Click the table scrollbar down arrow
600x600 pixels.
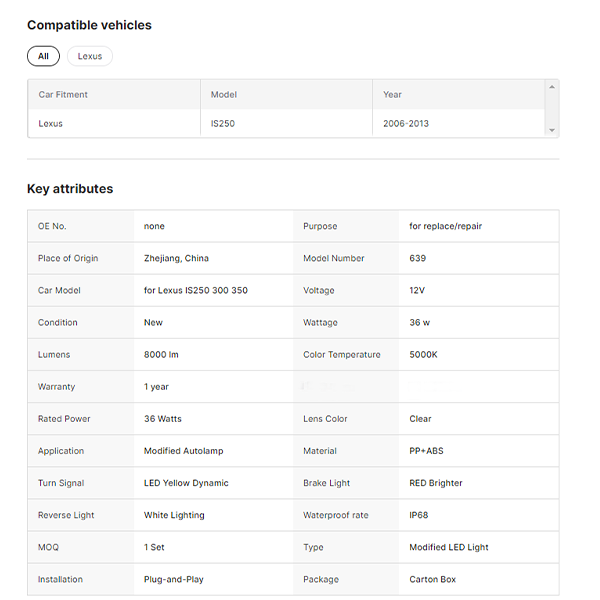[x=551, y=130]
